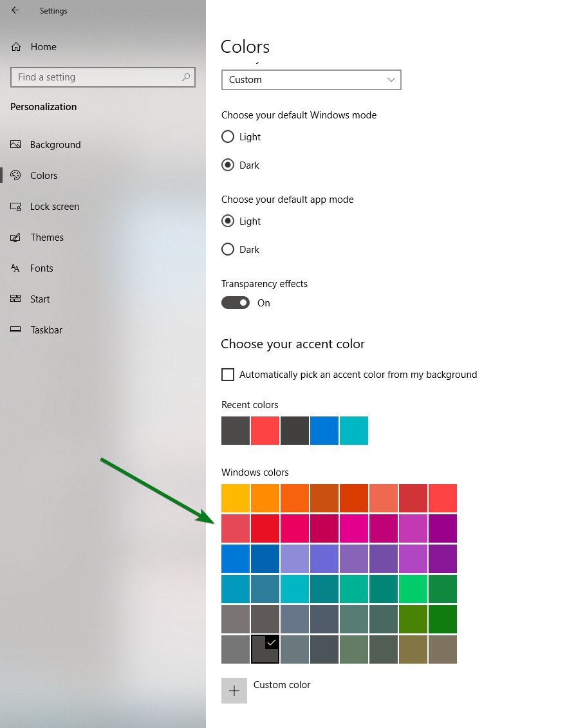Go to Background settings
The image size is (585, 728).
point(55,144)
